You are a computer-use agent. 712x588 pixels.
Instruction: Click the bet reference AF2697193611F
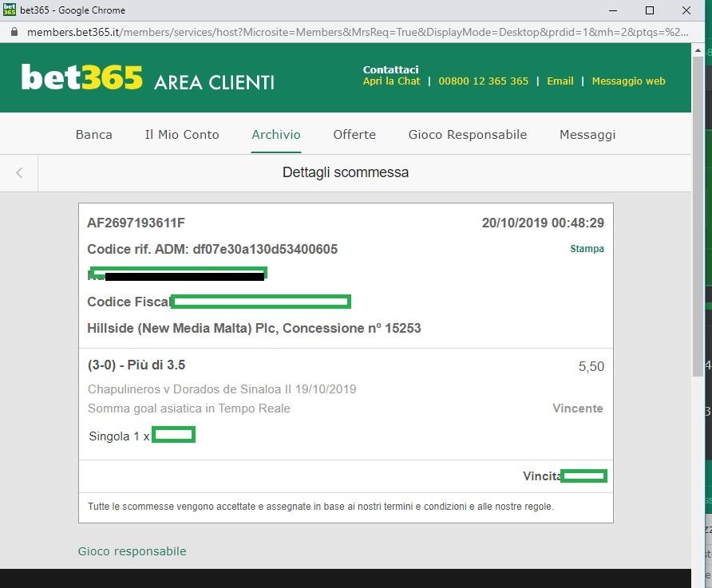[x=136, y=223]
